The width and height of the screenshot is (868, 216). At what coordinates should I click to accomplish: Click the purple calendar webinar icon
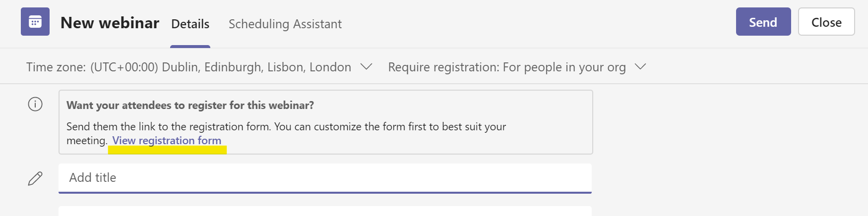(35, 22)
